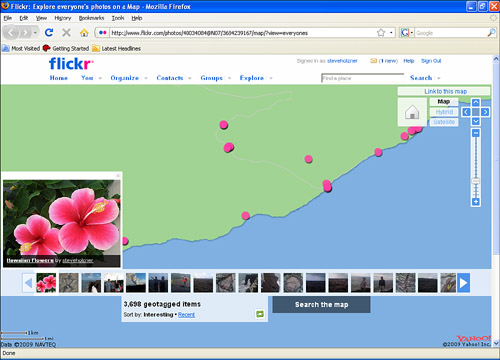Select the pink flowers thumbnail in filmstrip
This screenshot has width=500, height=360.
[46, 283]
